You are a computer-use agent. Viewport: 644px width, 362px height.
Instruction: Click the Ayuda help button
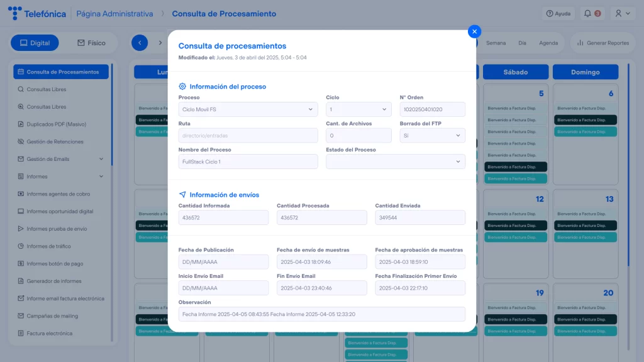tap(558, 13)
